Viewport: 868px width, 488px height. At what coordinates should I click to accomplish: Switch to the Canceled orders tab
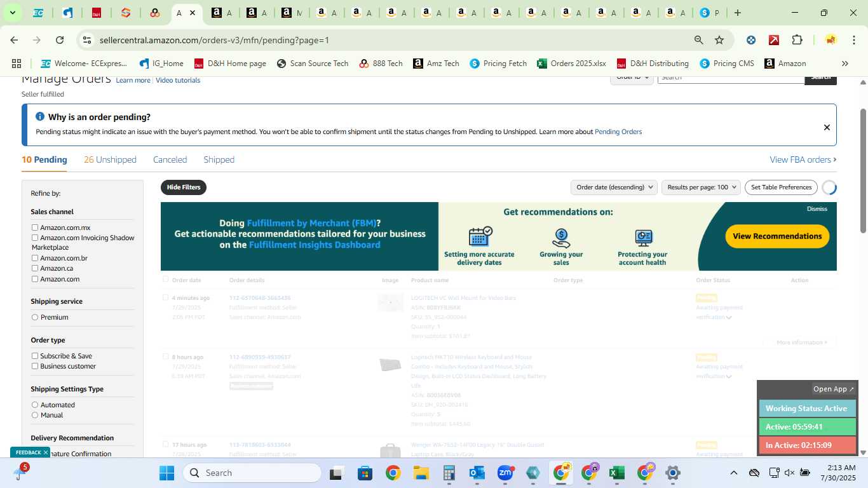coord(170,159)
